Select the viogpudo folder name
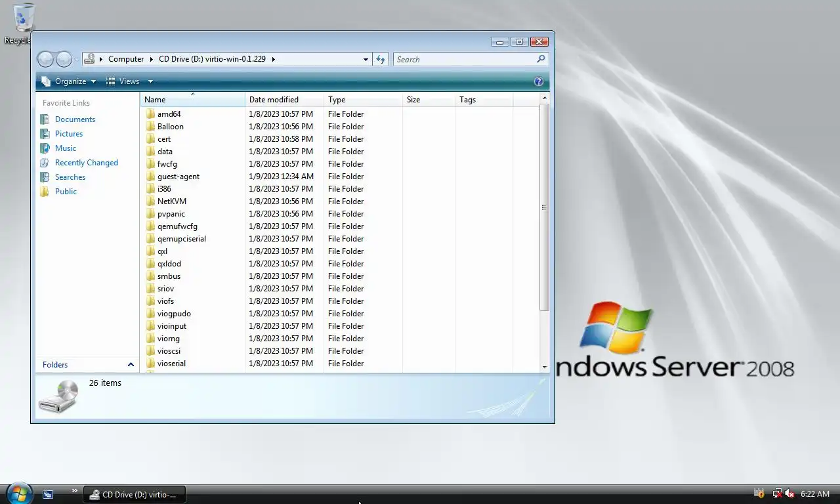This screenshot has height=504, width=840. [x=174, y=313]
